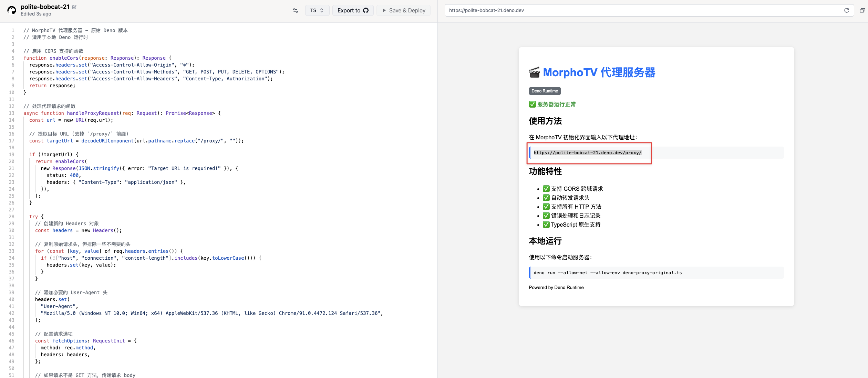This screenshot has height=378, width=868.
Task: Click the Save & Deploy button
Action: coord(403,10)
